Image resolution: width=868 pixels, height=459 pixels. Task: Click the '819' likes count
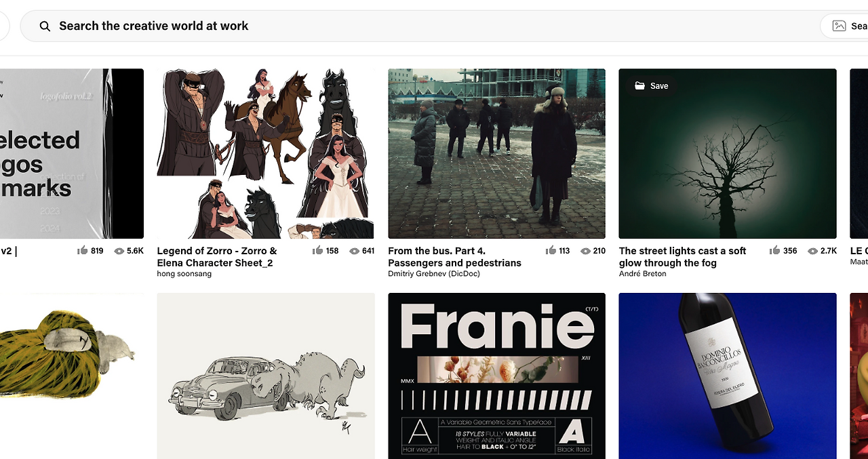[x=97, y=251]
